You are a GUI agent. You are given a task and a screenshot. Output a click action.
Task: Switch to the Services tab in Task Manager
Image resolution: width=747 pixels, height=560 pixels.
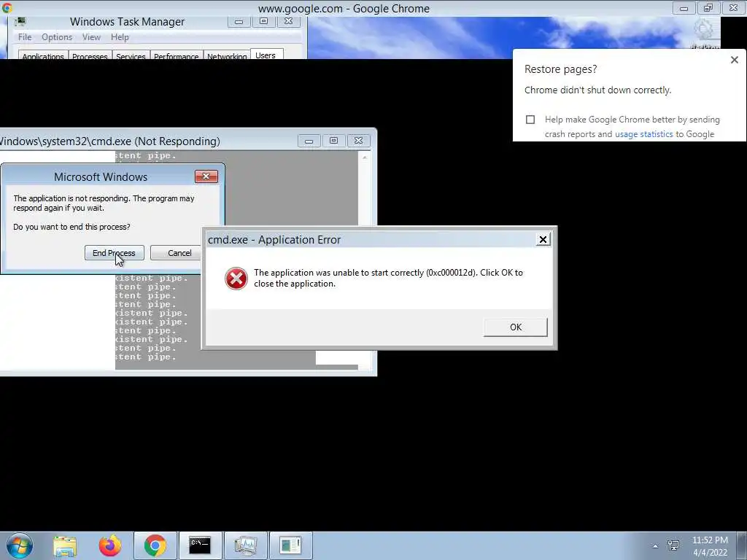coord(131,55)
